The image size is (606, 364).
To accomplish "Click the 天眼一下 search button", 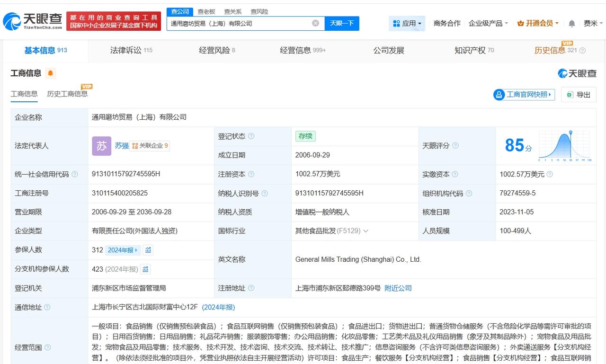I will pyautogui.click(x=342, y=23).
